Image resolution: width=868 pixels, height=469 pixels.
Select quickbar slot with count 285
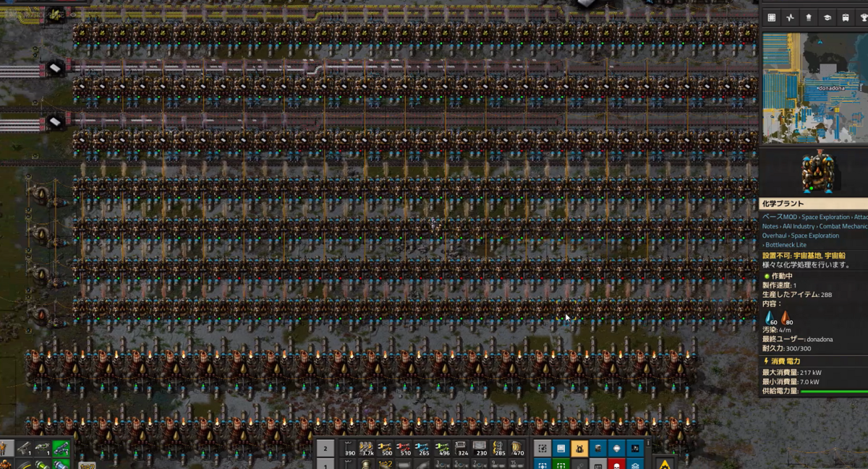(500, 448)
